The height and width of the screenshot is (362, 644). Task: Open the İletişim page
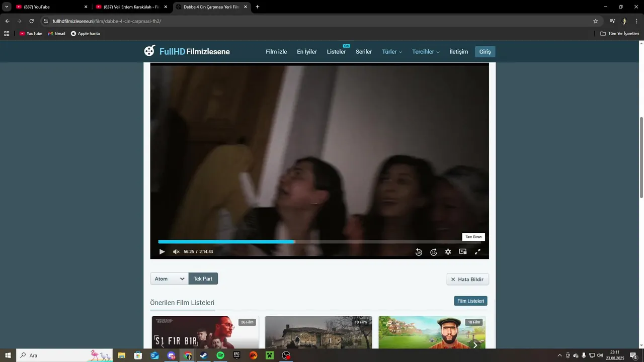pos(458,52)
